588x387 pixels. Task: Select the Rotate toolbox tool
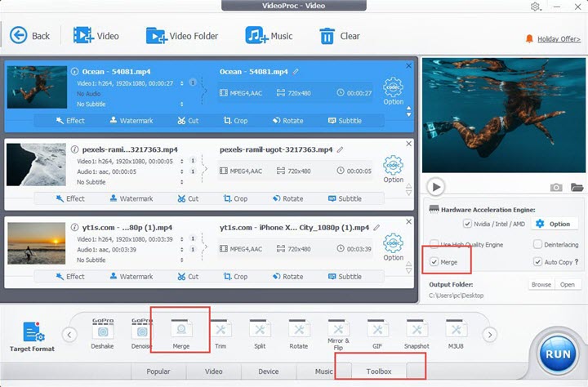[299, 333]
